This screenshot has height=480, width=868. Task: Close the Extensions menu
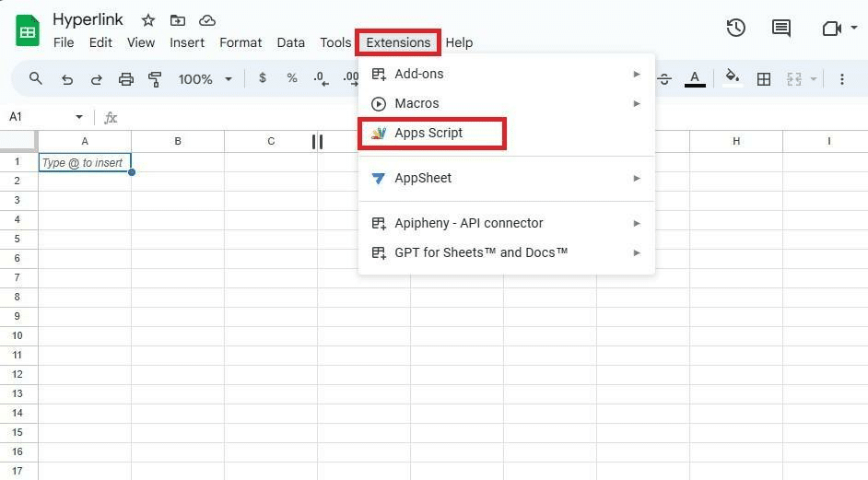click(398, 42)
